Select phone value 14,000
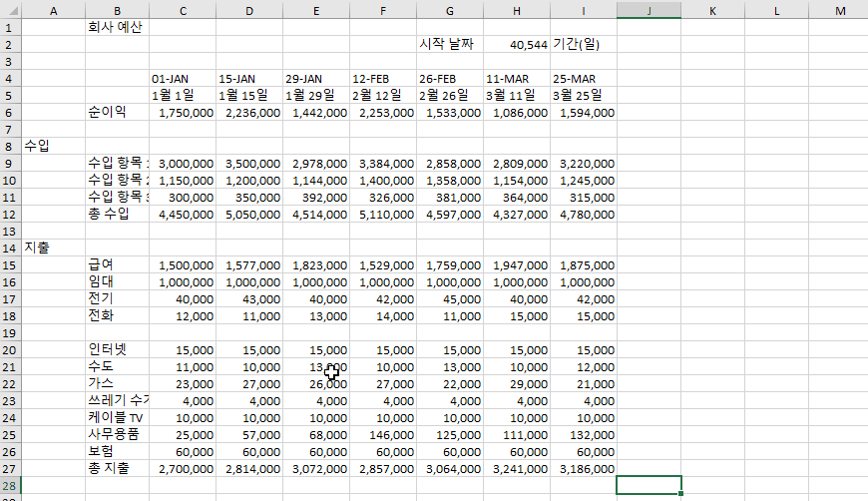The width and height of the screenshot is (868, 501). 383,316
